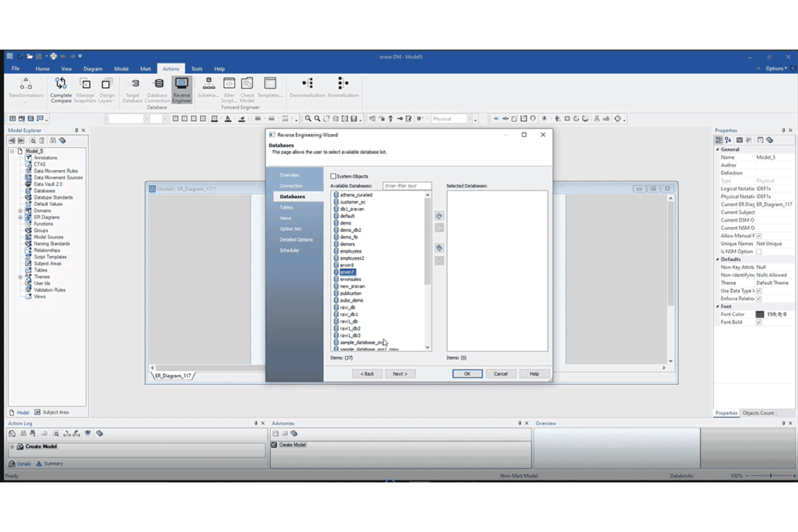Switch to the Diagram ribbon tab
Viewport: 798px width, 532px height.
tap(93, 69)
